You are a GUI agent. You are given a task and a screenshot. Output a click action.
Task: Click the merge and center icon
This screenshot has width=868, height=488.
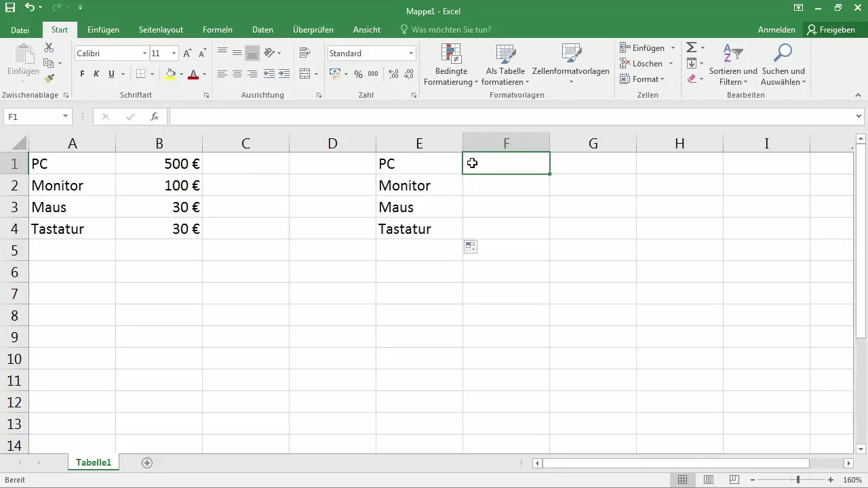[304, 74]
